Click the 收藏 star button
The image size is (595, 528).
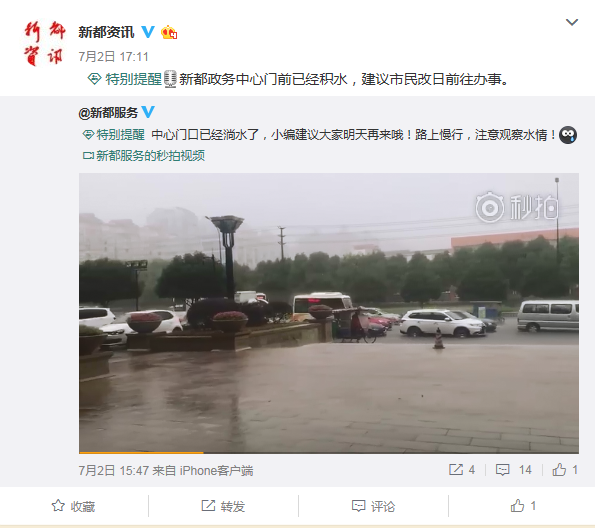73,506
